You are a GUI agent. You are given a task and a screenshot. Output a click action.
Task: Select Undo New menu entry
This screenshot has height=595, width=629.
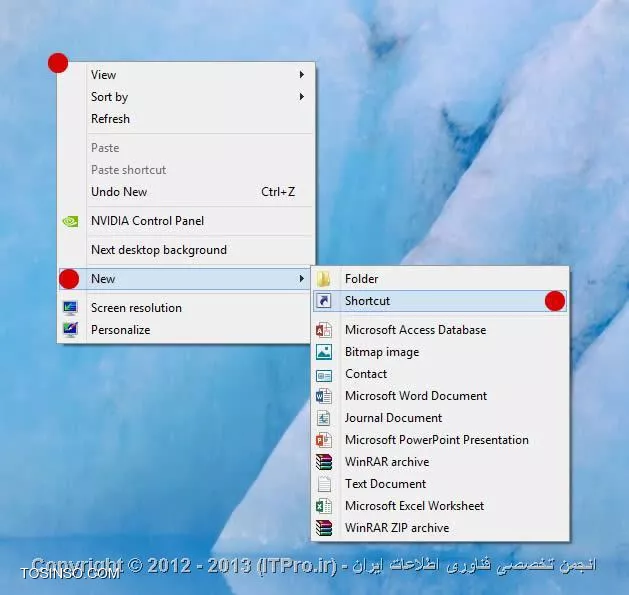(186, 192)
